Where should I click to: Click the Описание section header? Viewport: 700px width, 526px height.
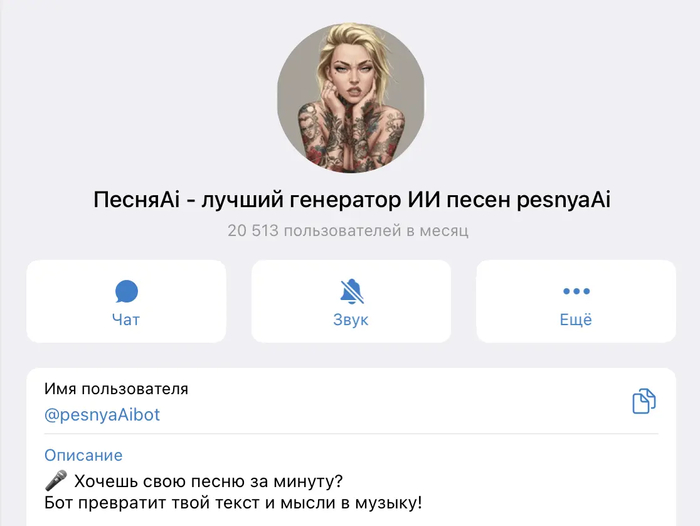(83, 455)
